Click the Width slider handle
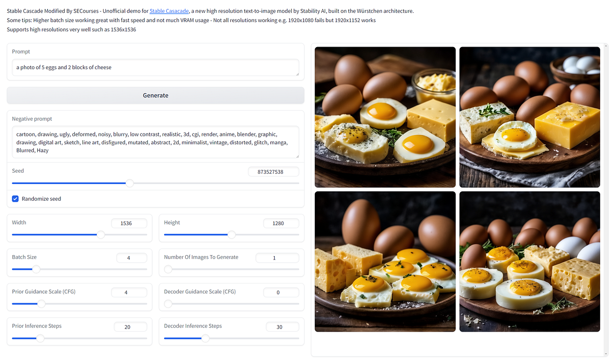This screenshot has width=614, height=364. (x=101, y=235)
